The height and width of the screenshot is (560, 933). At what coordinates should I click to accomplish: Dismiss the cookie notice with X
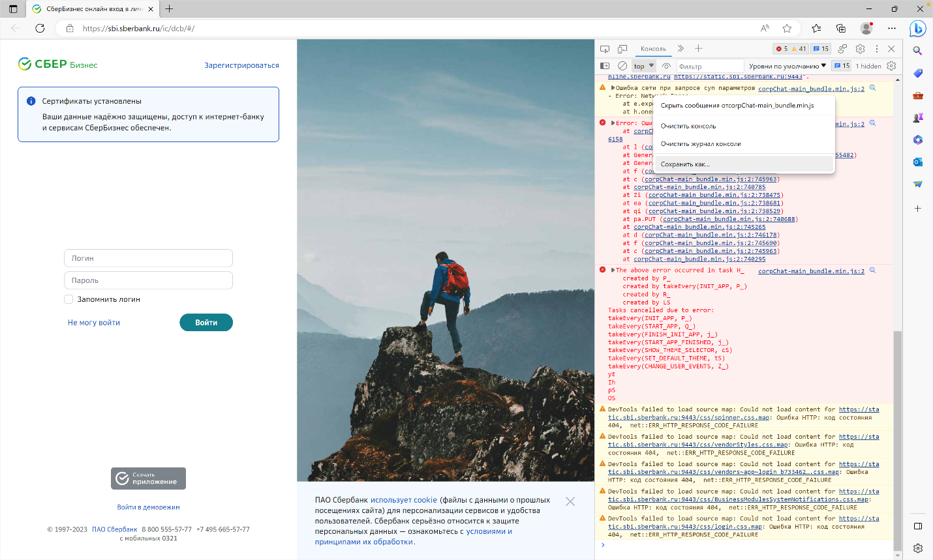(x=570, y=501)
